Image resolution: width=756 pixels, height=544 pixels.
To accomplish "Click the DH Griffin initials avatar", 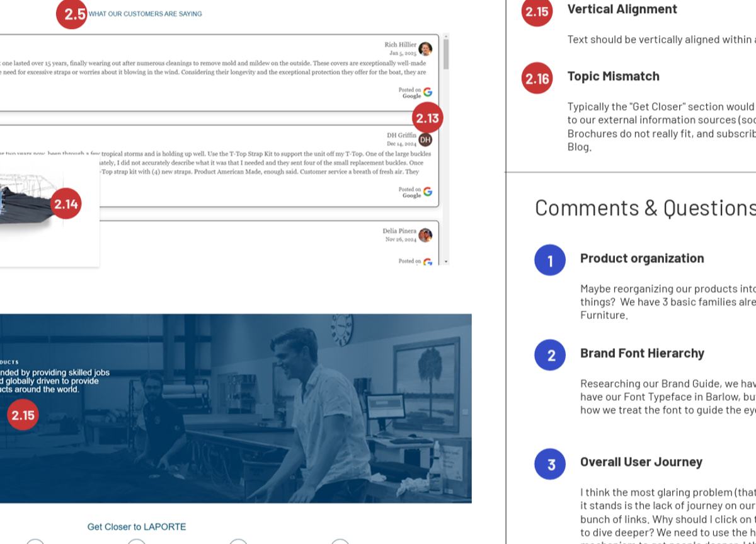I will (x=425, y=139).
